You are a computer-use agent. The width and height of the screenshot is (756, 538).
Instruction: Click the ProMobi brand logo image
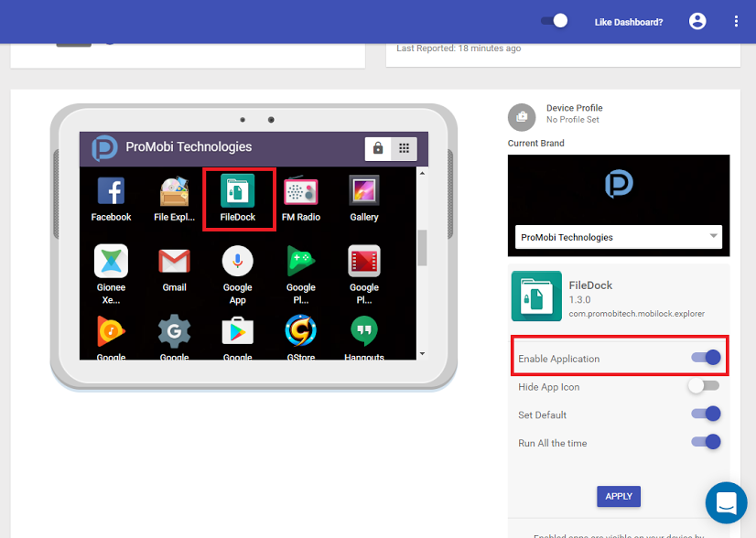tap(619, 184)
